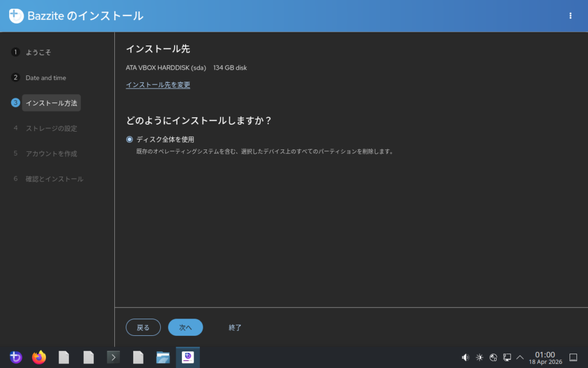This screenshot has width=588, height=368.
Task: Open the Bazzite application launcher in taskbar
Action: tap(16, 357)
